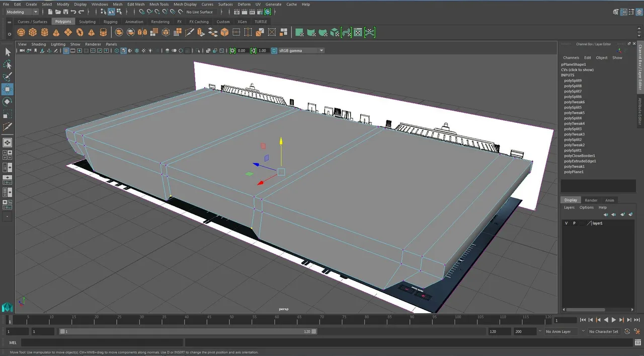The height and width of the screenshot is (356, 644).
Task: Create a polygon sphere from the shelf
Action: point(21,32)
